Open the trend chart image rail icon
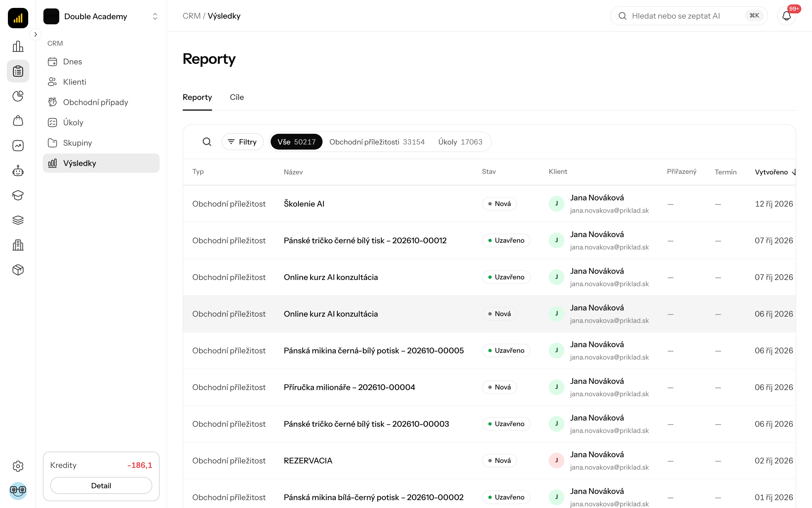 coord(18,146)
